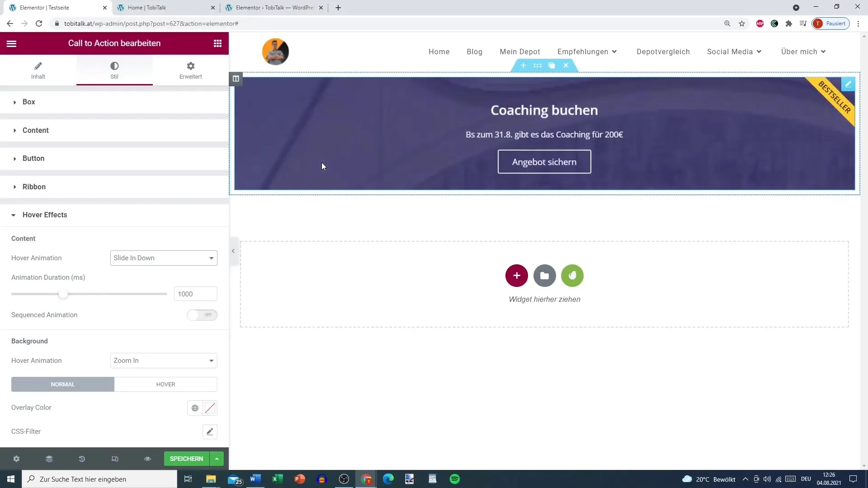Select the HOVER state tab
Screen dimensions: 868x488
(x=166, y=385)
